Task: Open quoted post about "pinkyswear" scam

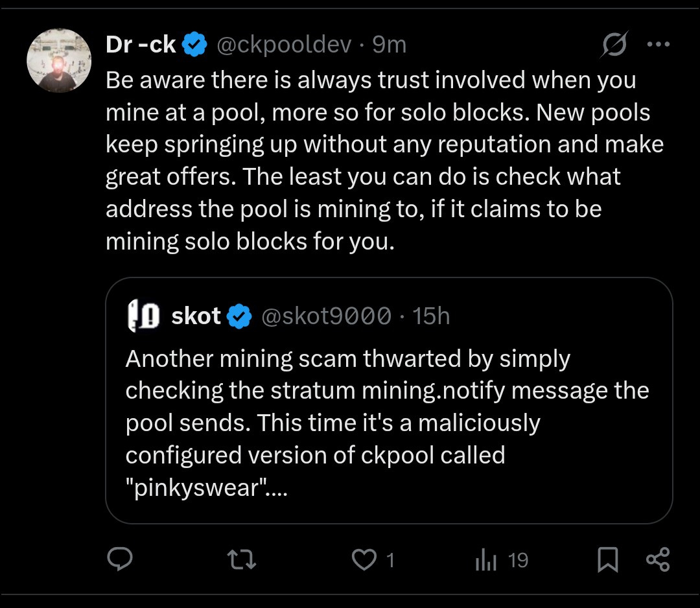Action: click(387, 423)
